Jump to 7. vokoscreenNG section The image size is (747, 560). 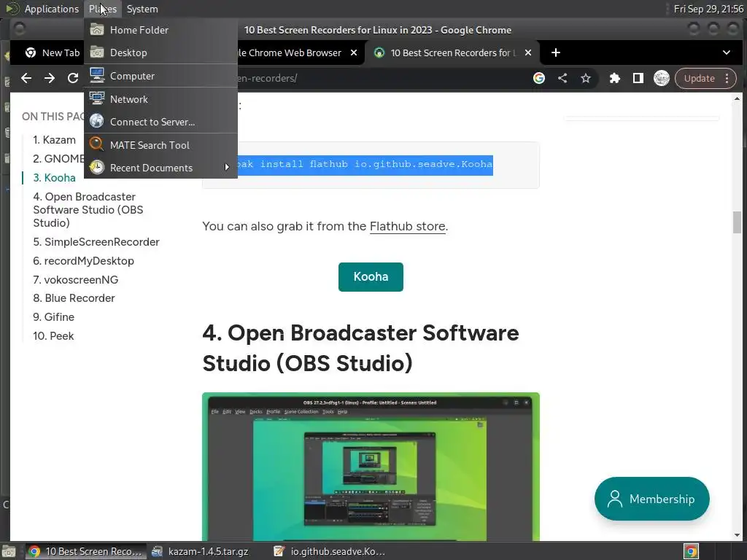tap(75, 280)
